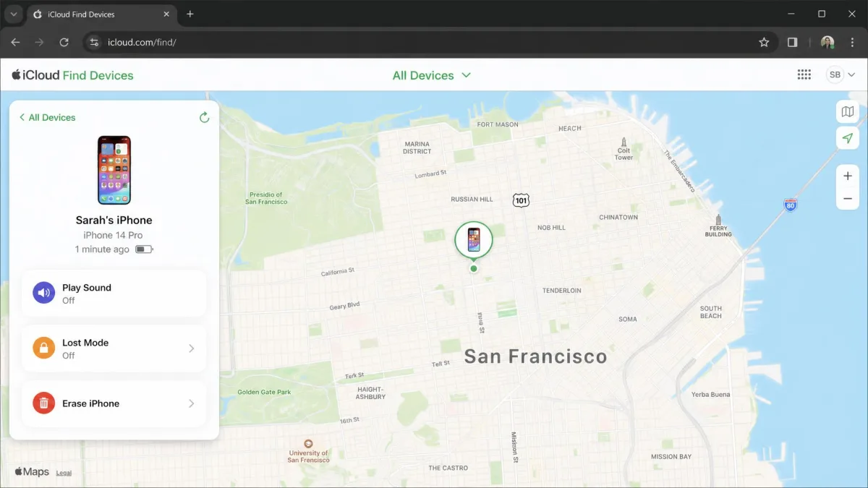The width and height of the screenshot is (868, 488).
Task: Click the Highway 101 shield on map
Action: pos(521,200)
